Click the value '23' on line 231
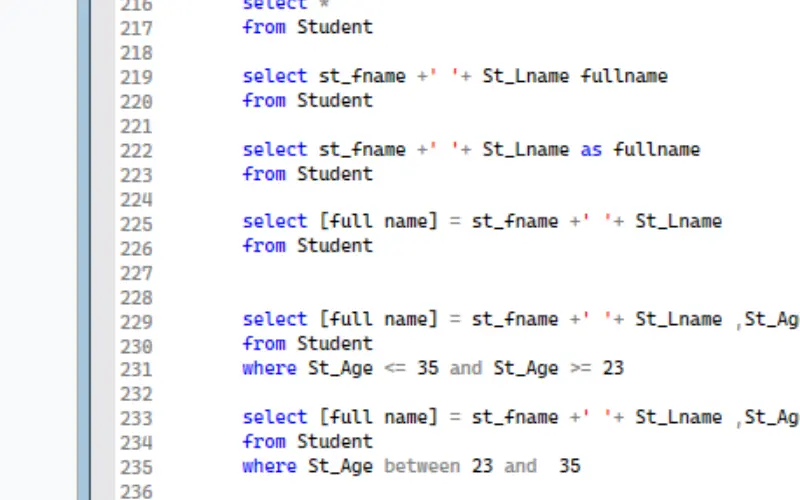The height and width of the screenshot is (500, 800). [x=613, y=368]
